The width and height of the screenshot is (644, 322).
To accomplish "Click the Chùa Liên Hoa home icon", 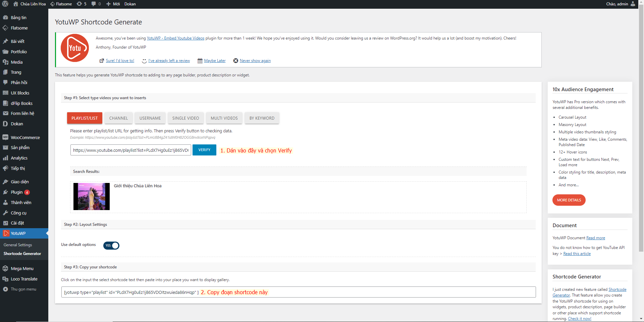I will (16, 4).
